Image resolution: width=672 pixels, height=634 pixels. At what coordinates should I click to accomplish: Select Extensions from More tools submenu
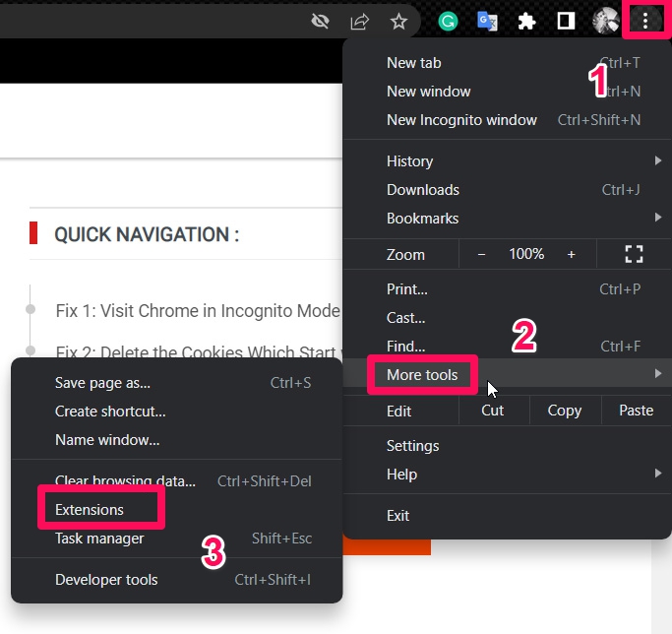tap(90, 510)
